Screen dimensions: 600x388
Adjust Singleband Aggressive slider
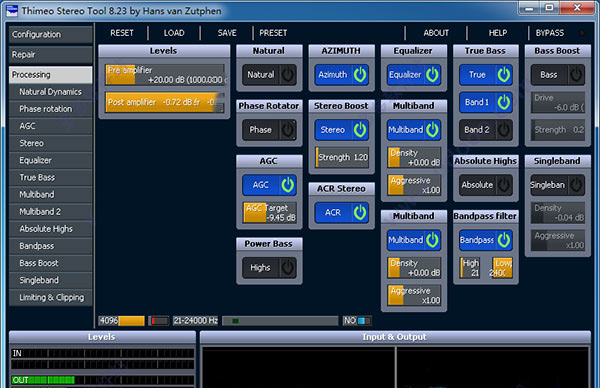[x=558, y=240]
